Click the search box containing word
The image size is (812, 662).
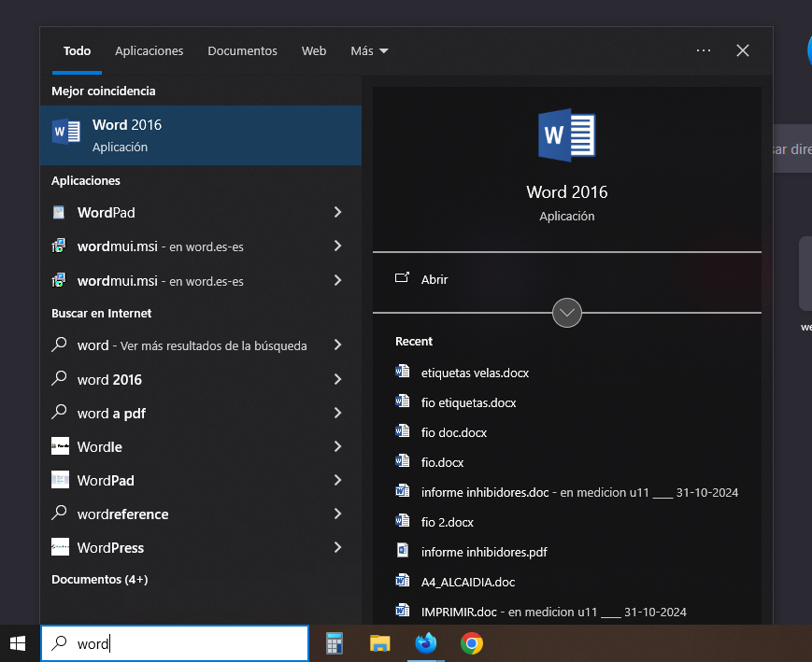coord(187,643)
